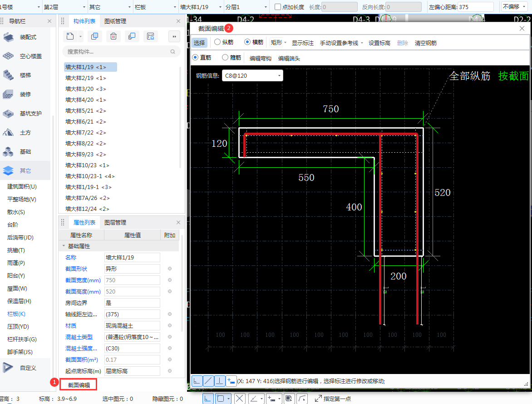Toggle dynamic input in section editor
The width and height of the screenshot is (532, 404).
(231, 381)
